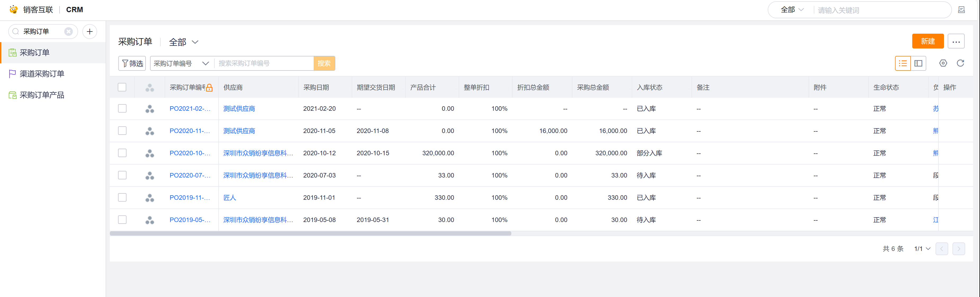980x297 pixels.
Task: Open the supplier link 匠人
Action: tap(229, 198)
